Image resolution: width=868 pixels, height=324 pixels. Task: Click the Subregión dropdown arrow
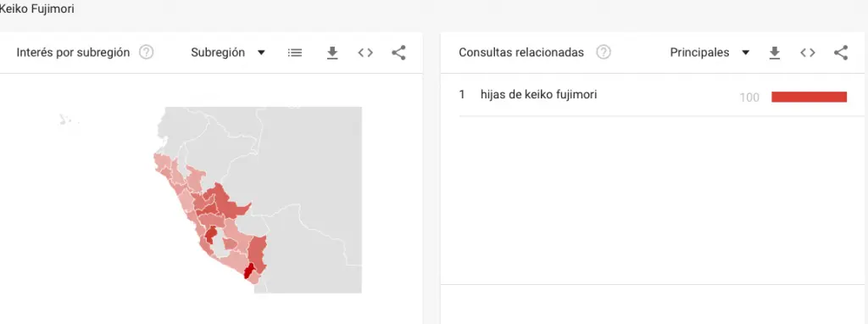[x=261, y=53]
